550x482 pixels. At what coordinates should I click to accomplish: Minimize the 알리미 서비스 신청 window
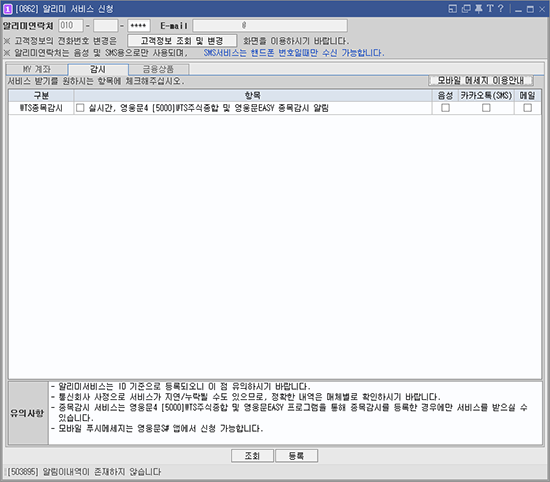[x=518, y=9]
